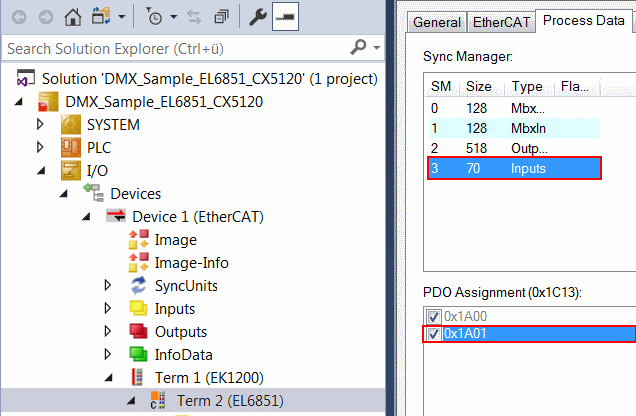
Task: Expand the SyncUnits node
Action: pos(107,285)
